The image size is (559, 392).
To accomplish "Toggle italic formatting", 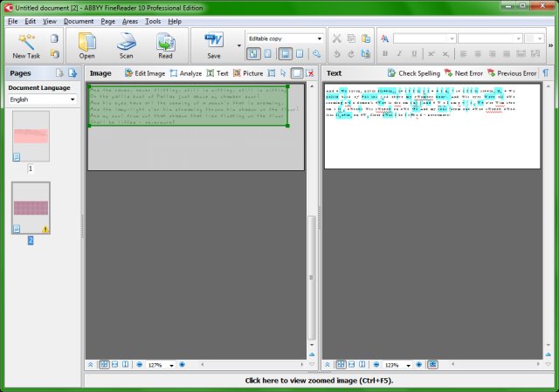I will click(x=397, y=54).
